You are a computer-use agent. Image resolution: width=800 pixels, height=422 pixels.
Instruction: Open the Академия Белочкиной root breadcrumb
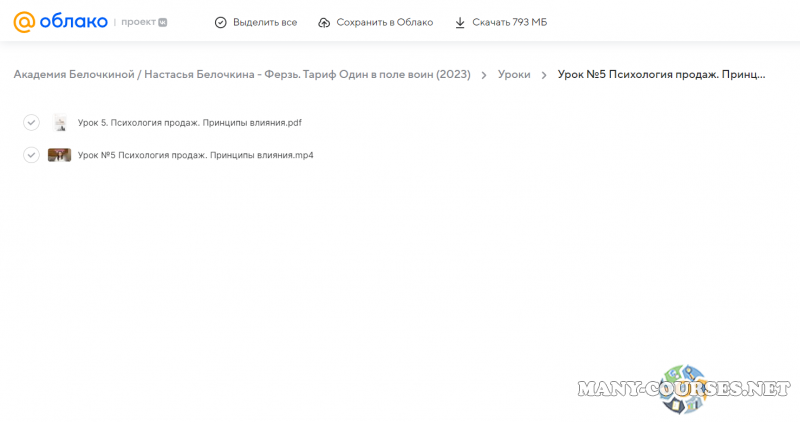pos(73,75)
